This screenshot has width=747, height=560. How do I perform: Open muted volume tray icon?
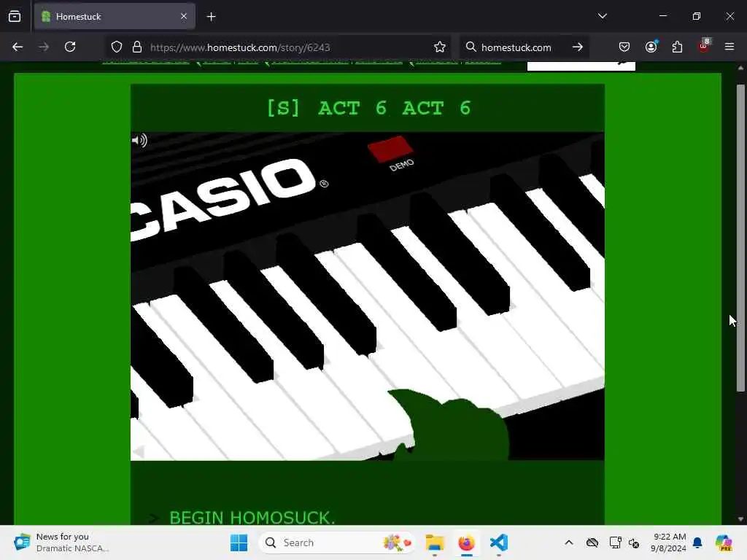click(x=634, y=542)
